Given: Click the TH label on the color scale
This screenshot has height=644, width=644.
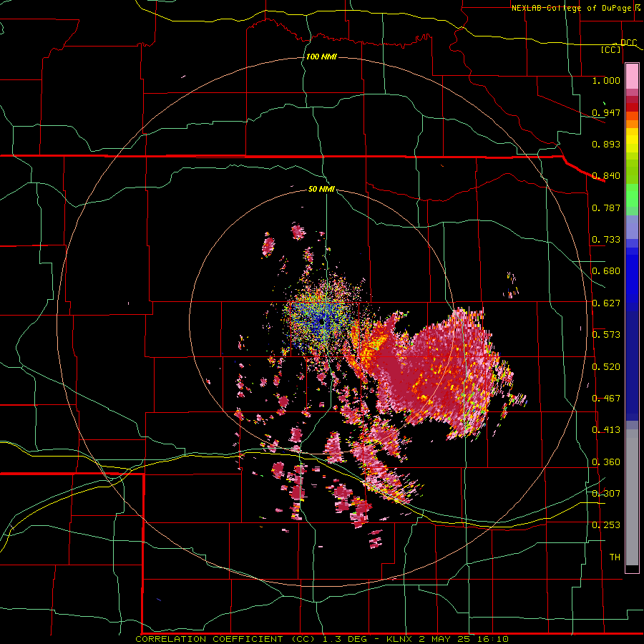Looking at the screenshot, I should 615,557.
